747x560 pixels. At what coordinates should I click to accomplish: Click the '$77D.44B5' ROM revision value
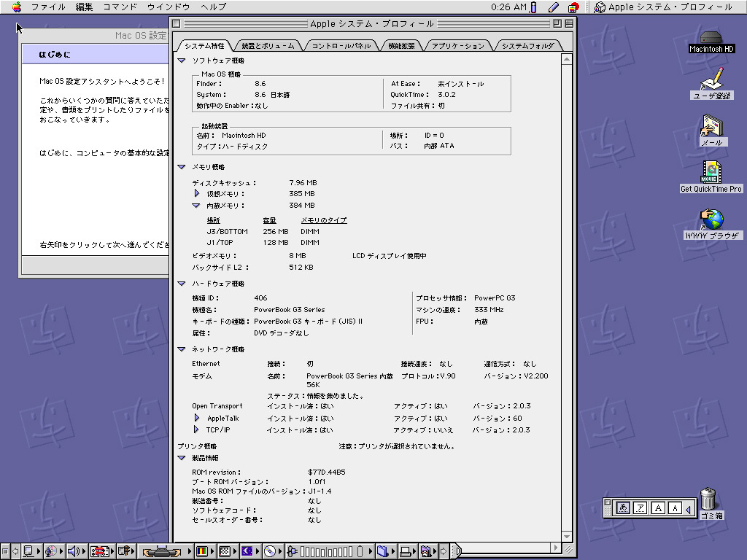[x=327, y=472]
